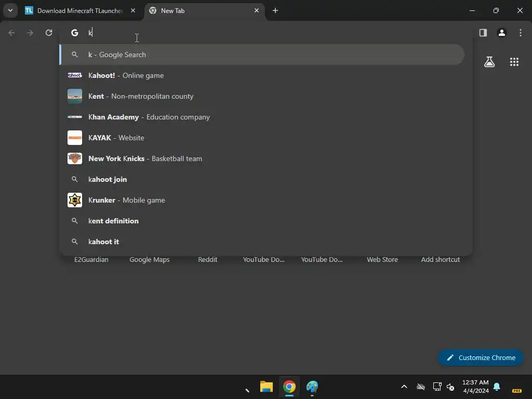Select 'kahoot join' search suggestion
Viewport: 532px width, 399px height.
pyautogui.click(x=262, y=179)
